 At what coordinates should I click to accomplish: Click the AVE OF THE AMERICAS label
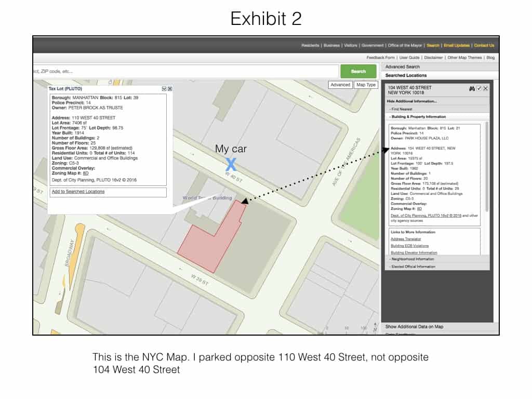pos(346,162)
